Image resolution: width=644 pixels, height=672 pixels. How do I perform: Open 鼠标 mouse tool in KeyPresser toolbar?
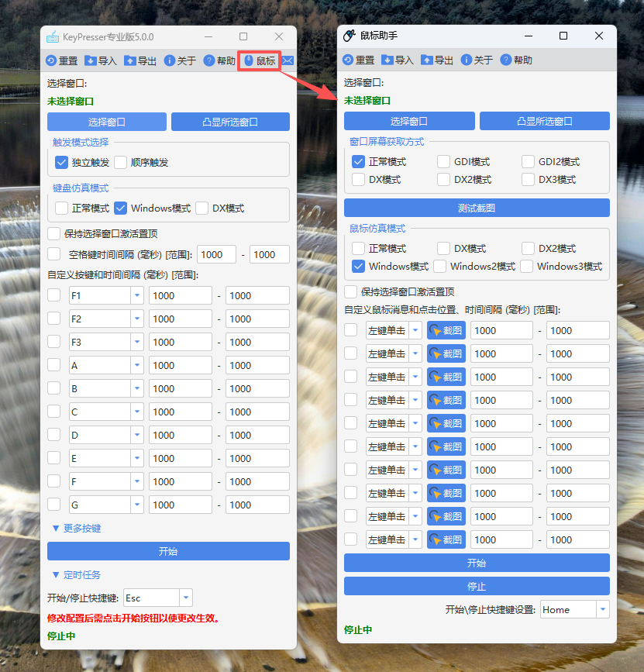point(259,61)
